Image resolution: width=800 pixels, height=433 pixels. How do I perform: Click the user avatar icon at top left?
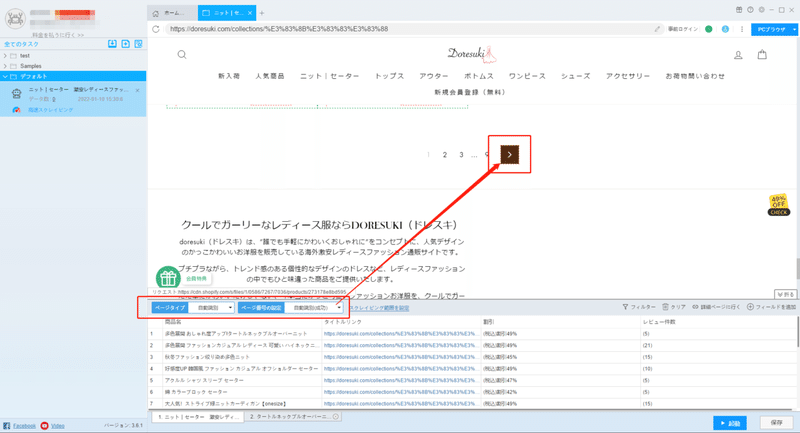click(x=15, y=19)
